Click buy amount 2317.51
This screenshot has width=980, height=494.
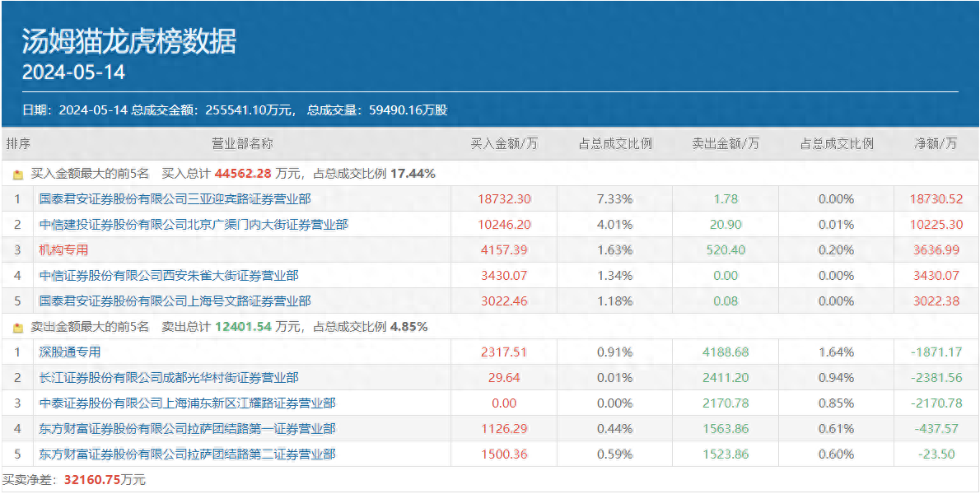(x=504, y=352)
